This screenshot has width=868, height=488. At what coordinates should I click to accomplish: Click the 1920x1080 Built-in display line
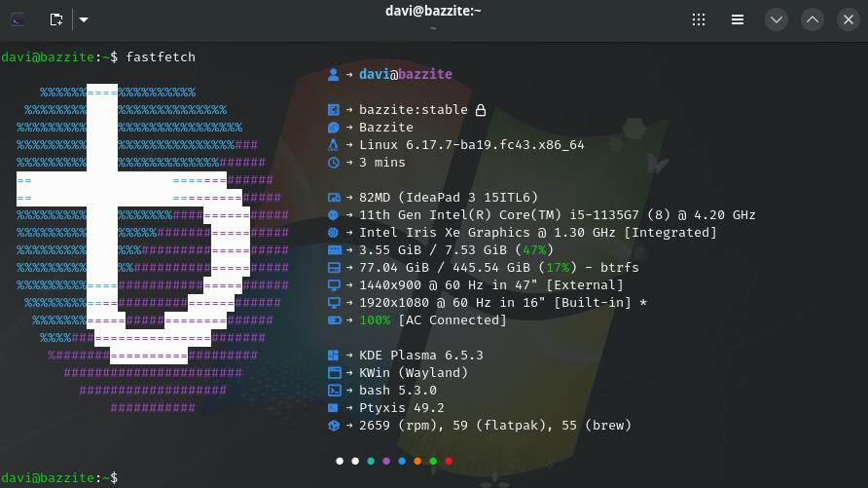pyautogui.click(x=503, y=303)
